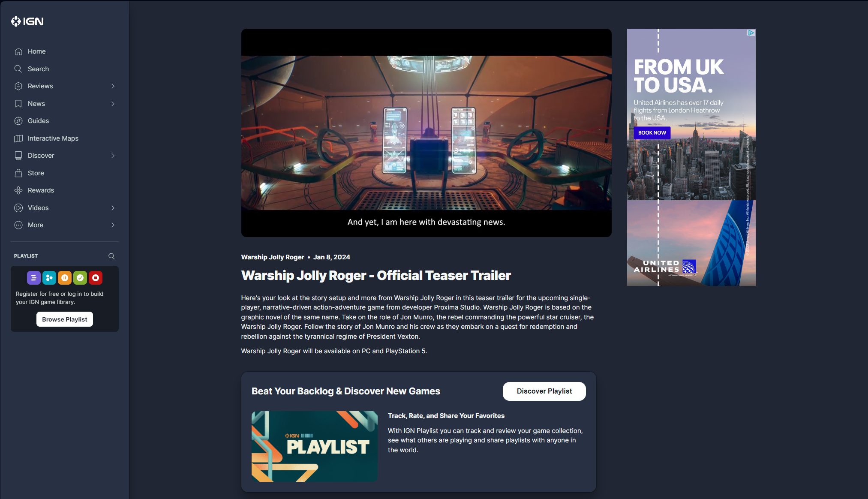Click 'Track, Rate, and Share Your Favorites'

click(x=446, y=416)
